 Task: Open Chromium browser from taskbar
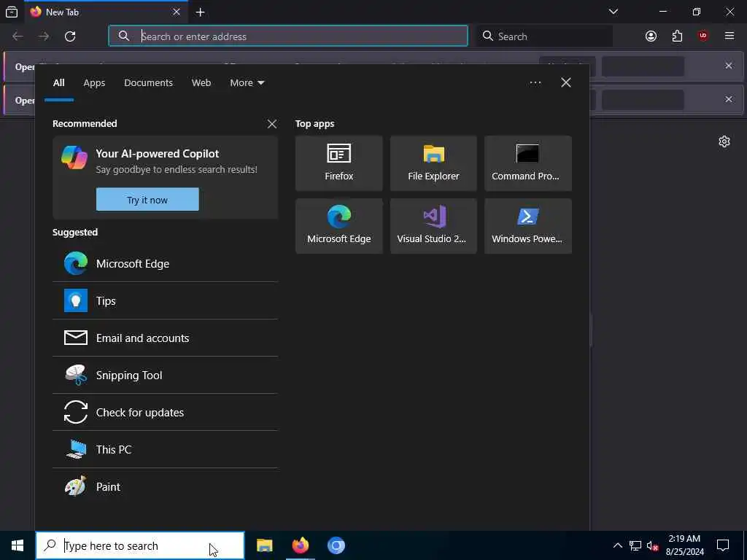click(336, 545)
